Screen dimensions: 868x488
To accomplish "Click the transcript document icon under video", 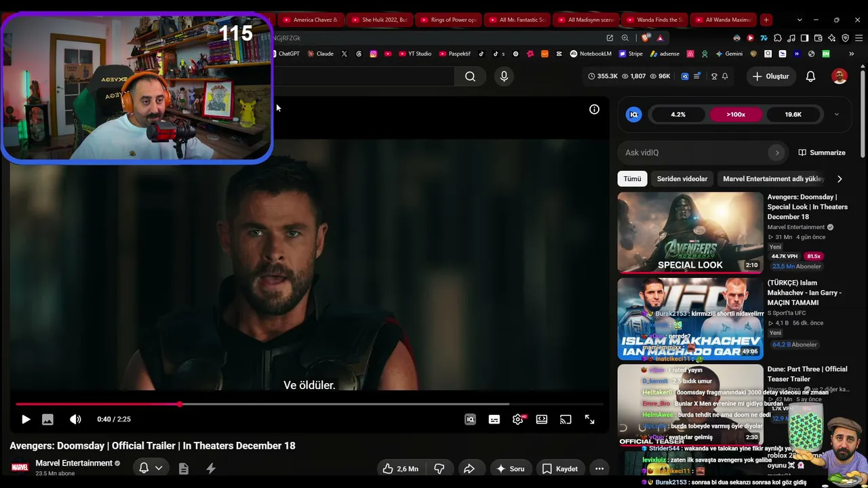I will click(183, 468).
